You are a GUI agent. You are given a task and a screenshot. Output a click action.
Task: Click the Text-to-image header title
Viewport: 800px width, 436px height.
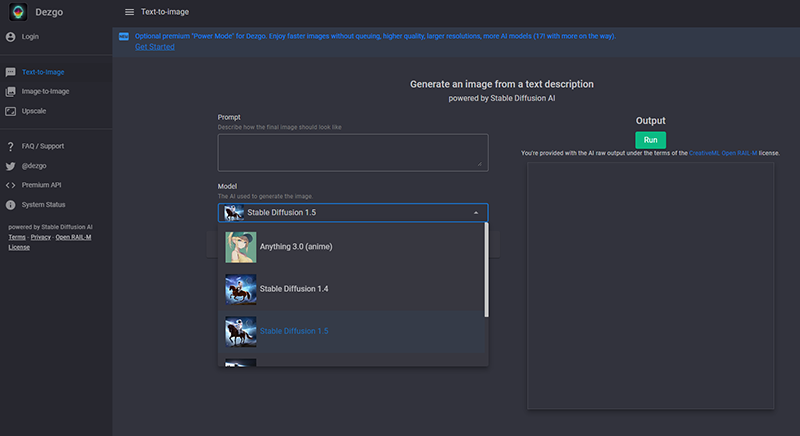pyautogui.click(x=165, y=12)
